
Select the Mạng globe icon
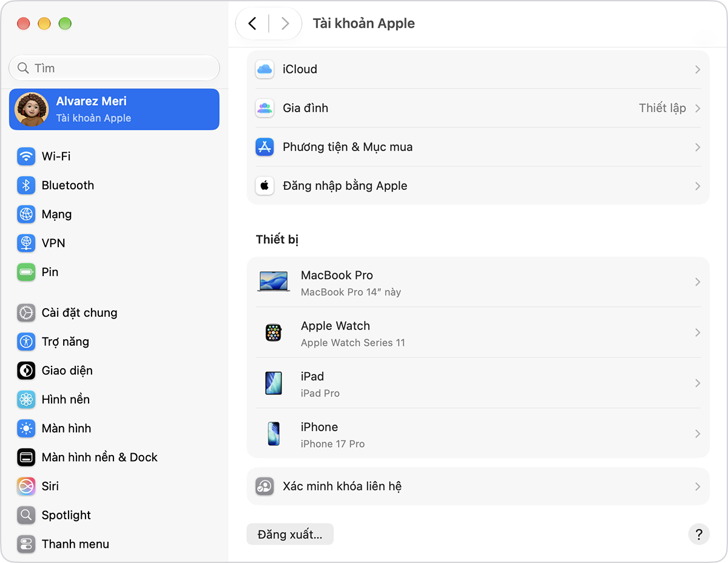(26, 214)
